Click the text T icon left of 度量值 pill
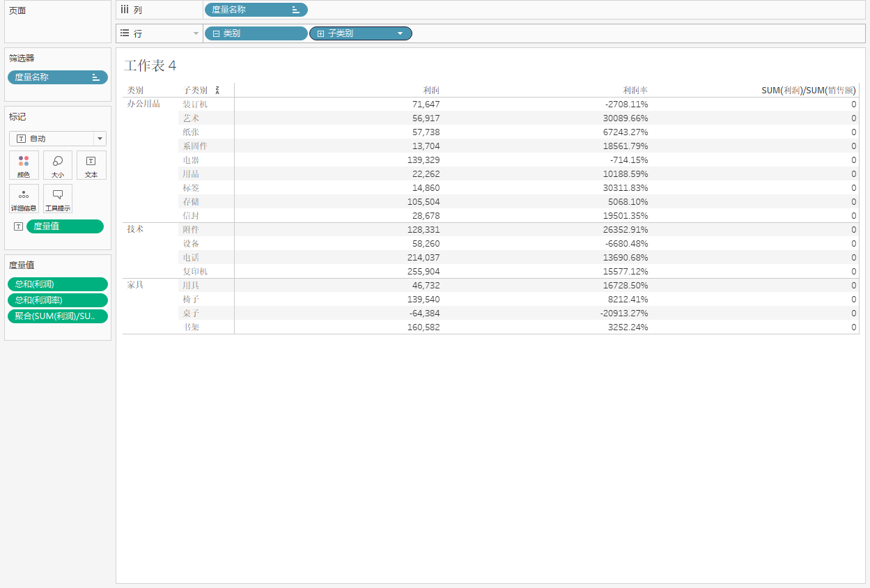870x588 pixels. click(18, 226)
